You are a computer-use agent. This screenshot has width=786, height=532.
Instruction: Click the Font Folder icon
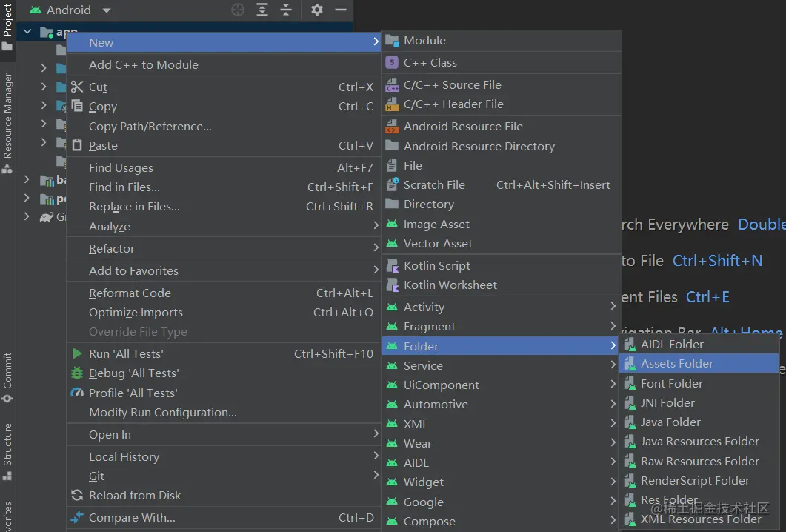630,384
